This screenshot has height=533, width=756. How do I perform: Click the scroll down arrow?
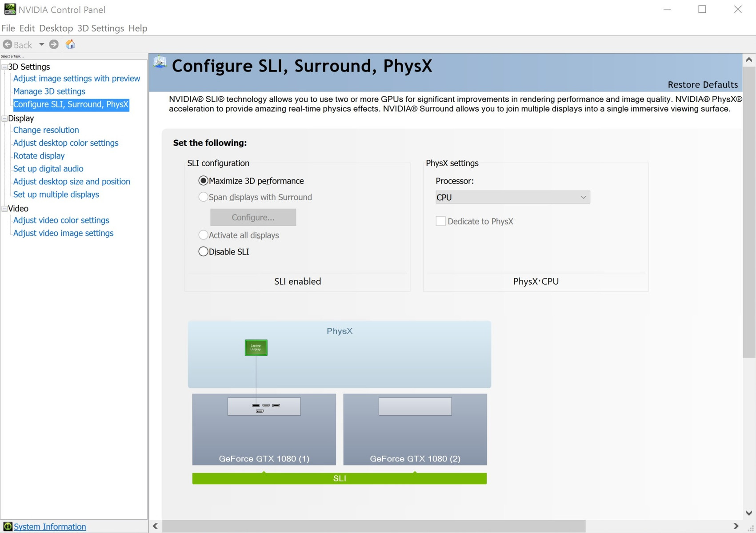tap(749, 513)
